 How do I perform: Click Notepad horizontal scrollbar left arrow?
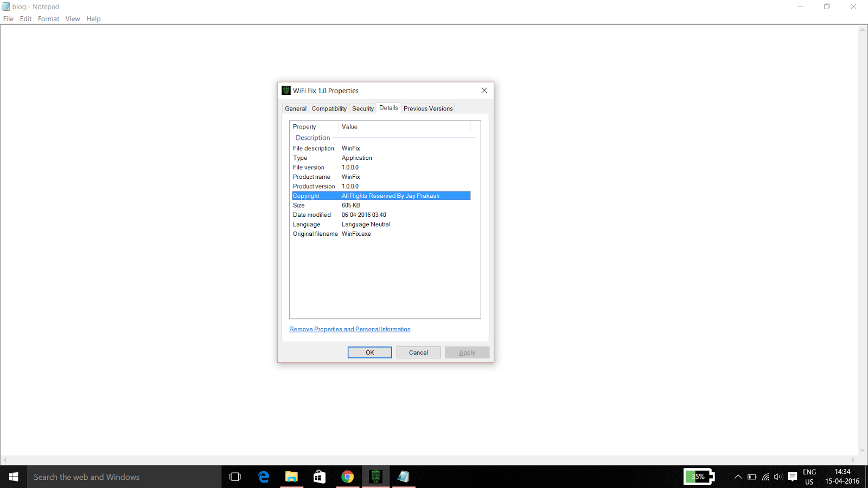5,460
